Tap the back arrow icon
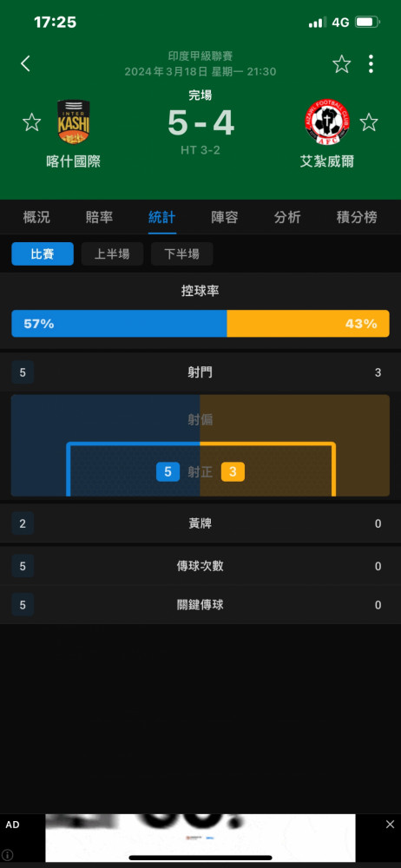This screenshot has height=868, width=401. coord(25,63)
